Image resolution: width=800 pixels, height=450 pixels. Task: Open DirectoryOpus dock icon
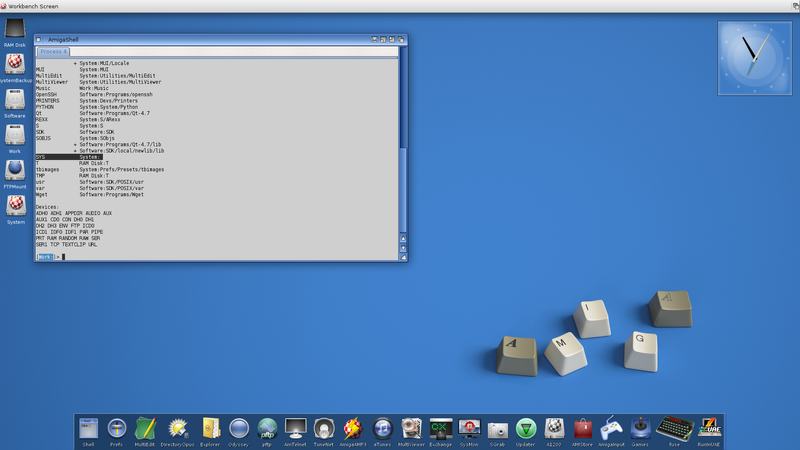click(178, 429)
